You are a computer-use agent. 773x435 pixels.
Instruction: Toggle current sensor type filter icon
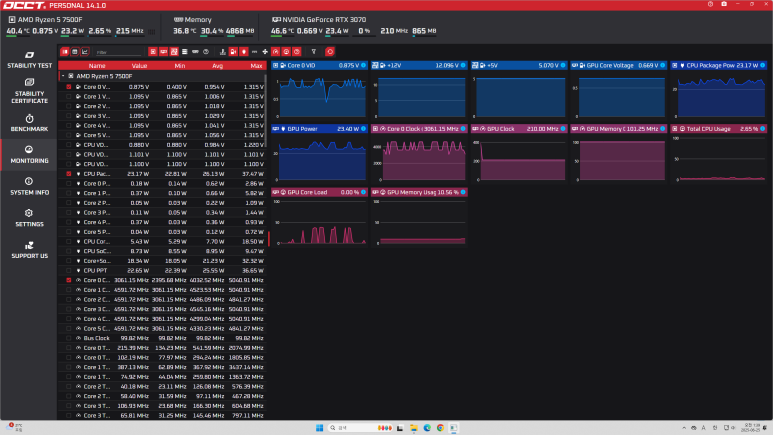pyautogui.click(x=254, y=52)
